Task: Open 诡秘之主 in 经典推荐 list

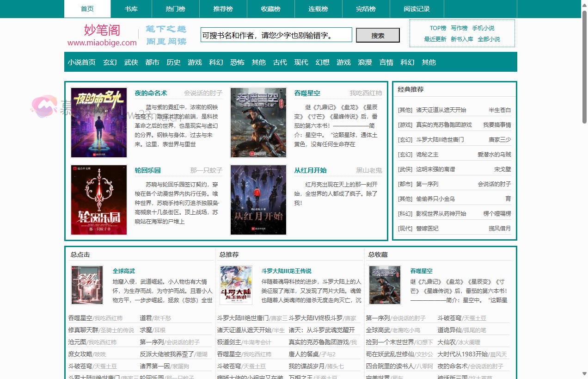Action: pyautogui.click(x=427, y=155)
